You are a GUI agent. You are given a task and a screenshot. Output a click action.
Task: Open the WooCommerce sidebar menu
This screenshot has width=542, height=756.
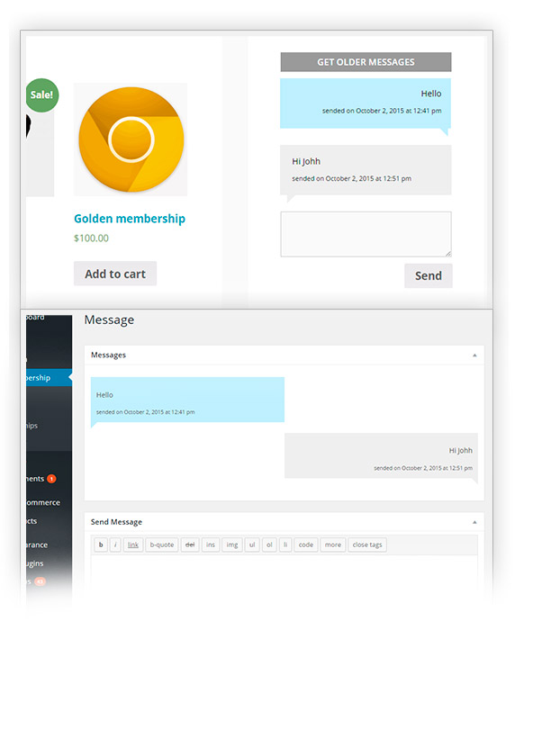[x=43, y=502]
